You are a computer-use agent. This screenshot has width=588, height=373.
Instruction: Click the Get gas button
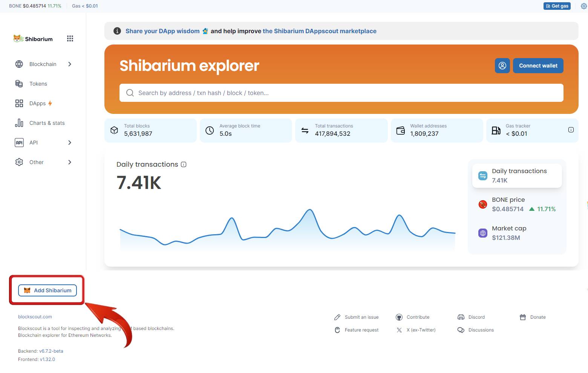point(557,6)
